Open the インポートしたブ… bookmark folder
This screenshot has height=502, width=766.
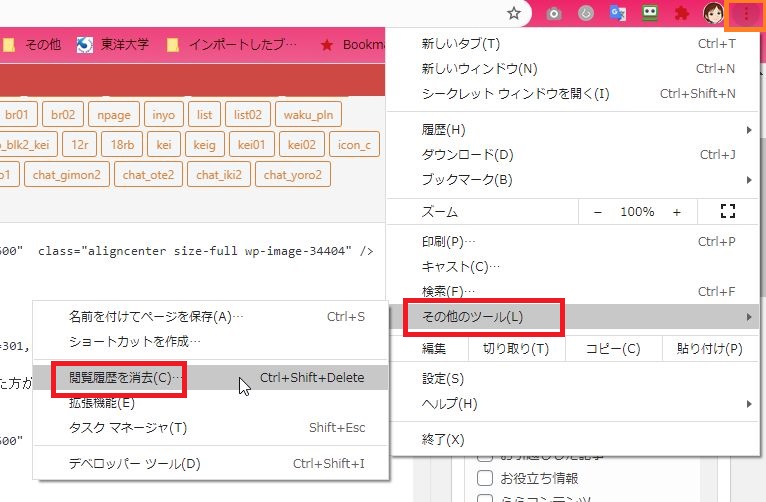coord(232,45)
